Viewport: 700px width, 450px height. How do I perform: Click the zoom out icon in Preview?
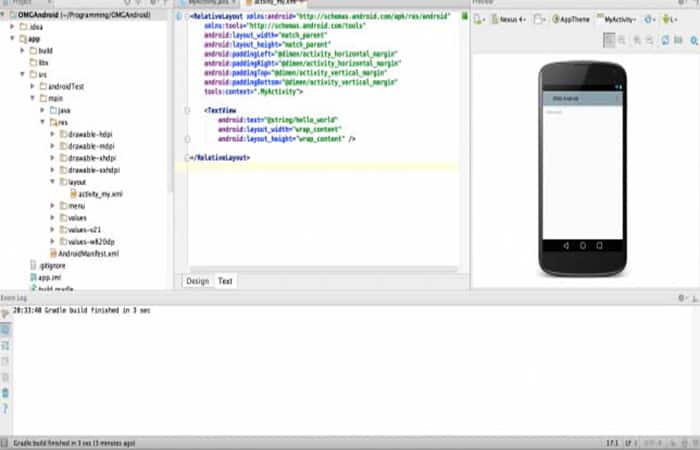650,41
